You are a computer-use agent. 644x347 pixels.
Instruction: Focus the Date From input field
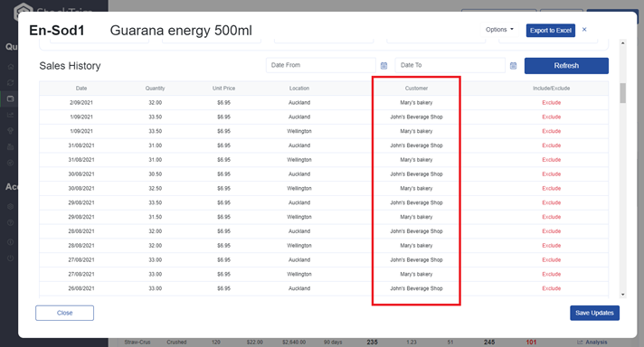tap(321, 65)
